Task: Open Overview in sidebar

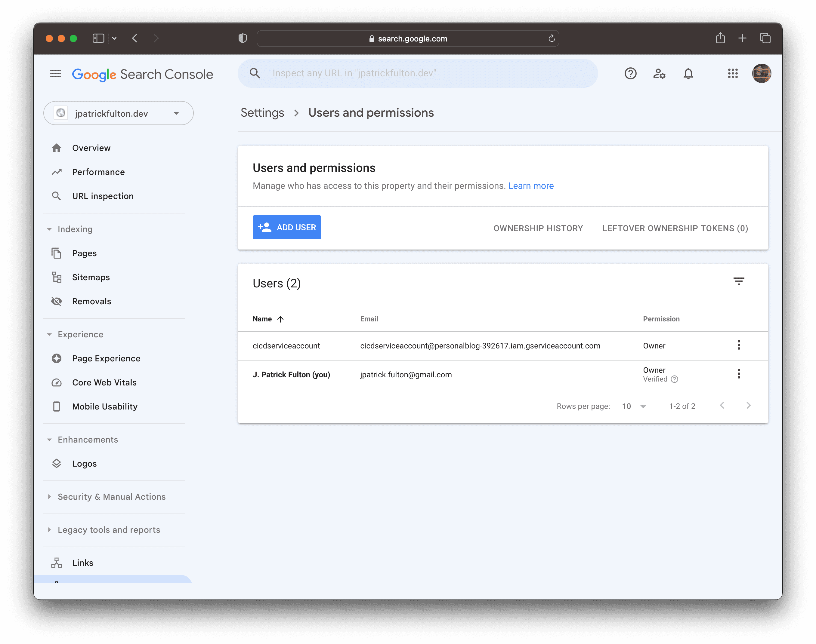Action: 91,148
